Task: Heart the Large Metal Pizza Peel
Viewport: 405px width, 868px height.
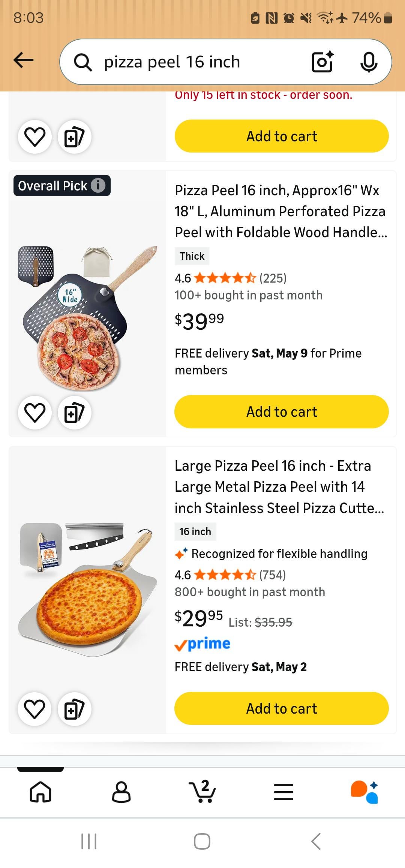Action: (35, 709)
